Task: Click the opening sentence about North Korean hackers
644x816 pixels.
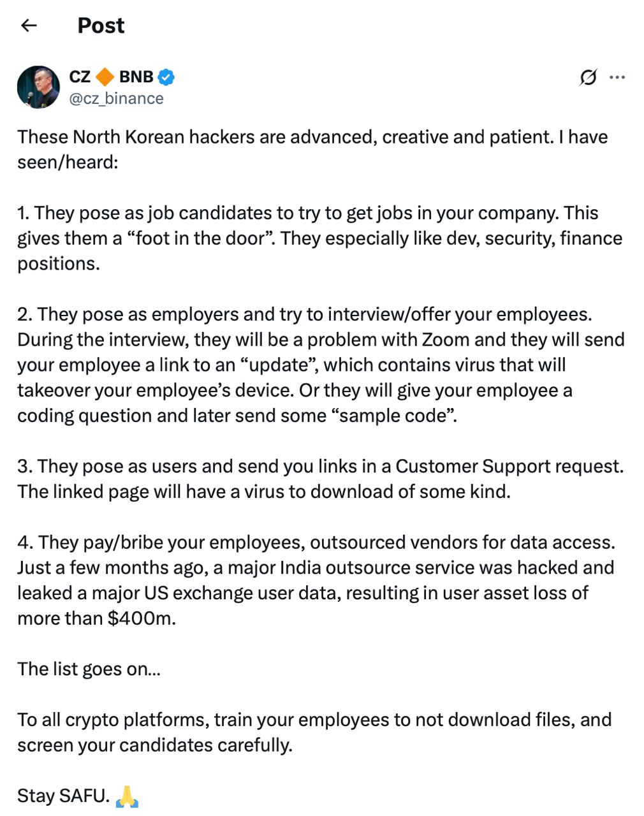Action: [312, 149]
